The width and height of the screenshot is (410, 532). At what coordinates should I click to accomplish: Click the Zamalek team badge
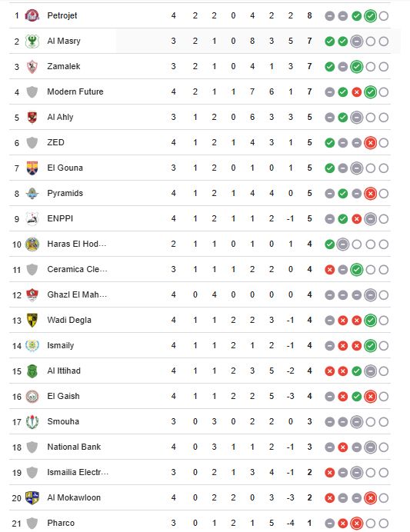(32, 66)
